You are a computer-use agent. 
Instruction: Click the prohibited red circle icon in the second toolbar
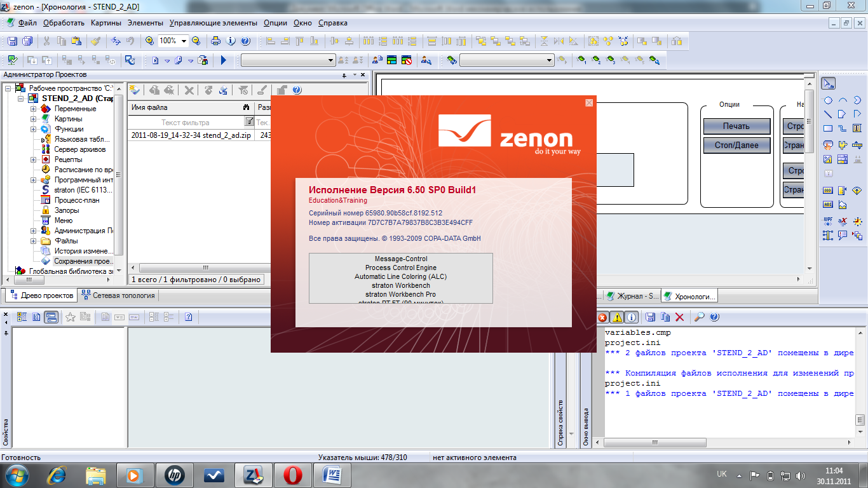(x=407, y=60)
